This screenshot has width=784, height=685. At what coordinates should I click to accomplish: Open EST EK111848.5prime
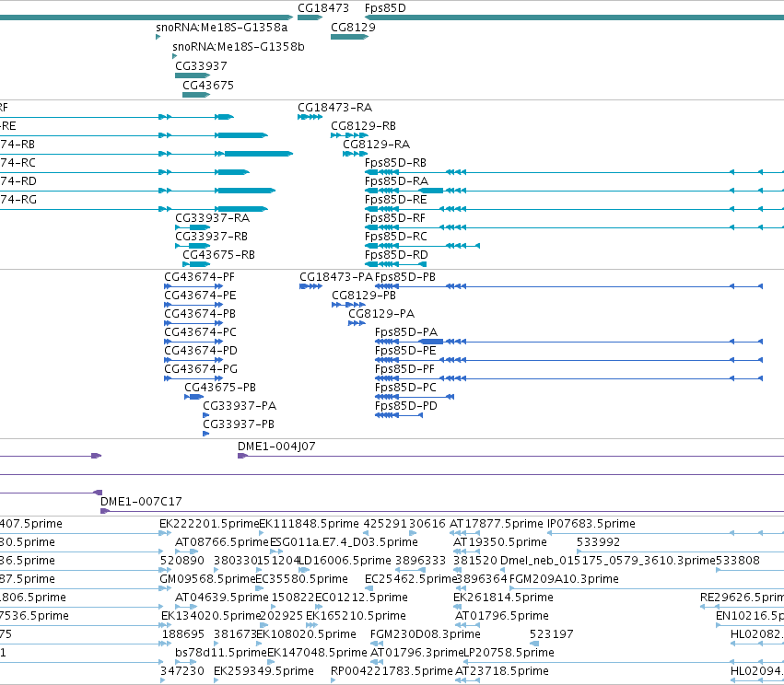[x=309, y=524]
